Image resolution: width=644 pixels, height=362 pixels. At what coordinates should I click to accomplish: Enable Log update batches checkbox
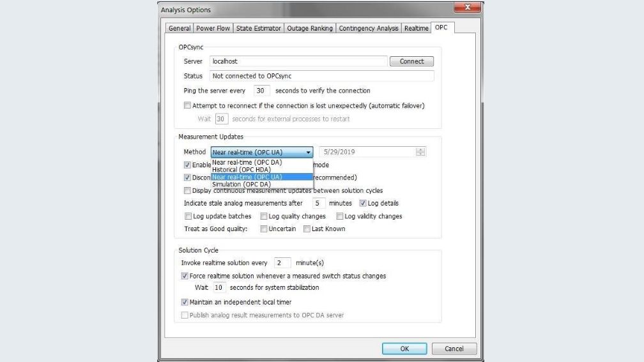point(188,216)
